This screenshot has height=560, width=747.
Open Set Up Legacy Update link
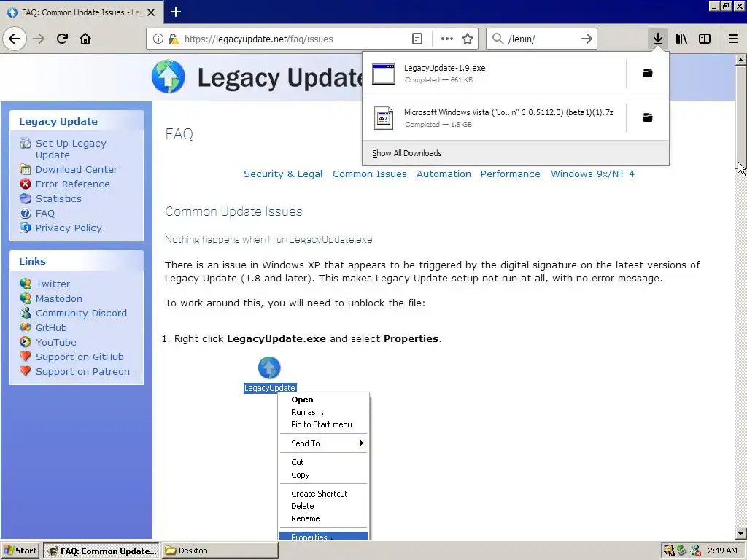pos(71,149)
